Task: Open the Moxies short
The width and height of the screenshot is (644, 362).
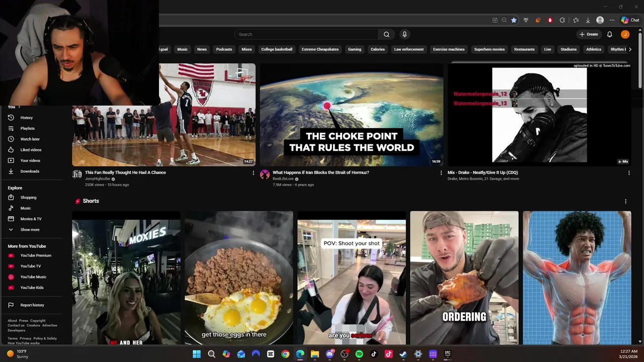Action: (x=126, y=278)
